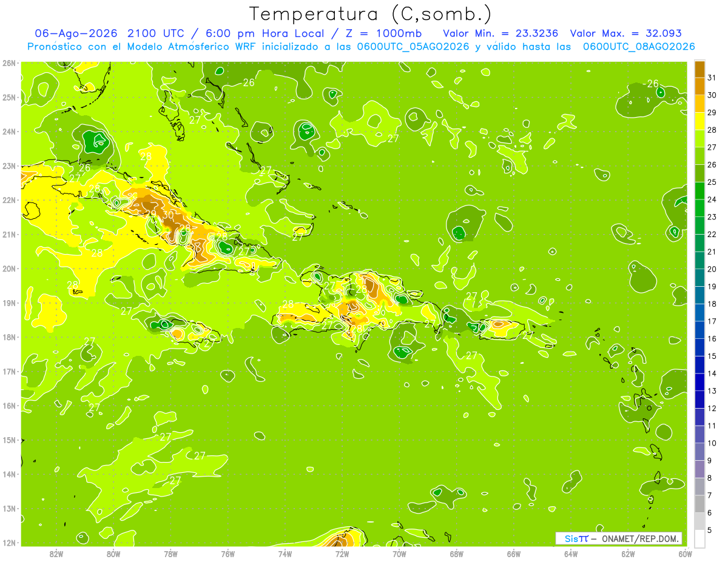Click the "74W" longitude label
Viewport: 728px width, 562px height.
coord(285,554)
